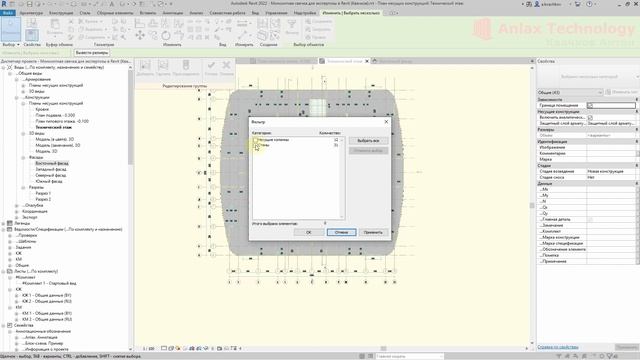This screenshot has width=640, height=360.
Task: Select Восточный фасад in project browser
Action: pos(52,163)
